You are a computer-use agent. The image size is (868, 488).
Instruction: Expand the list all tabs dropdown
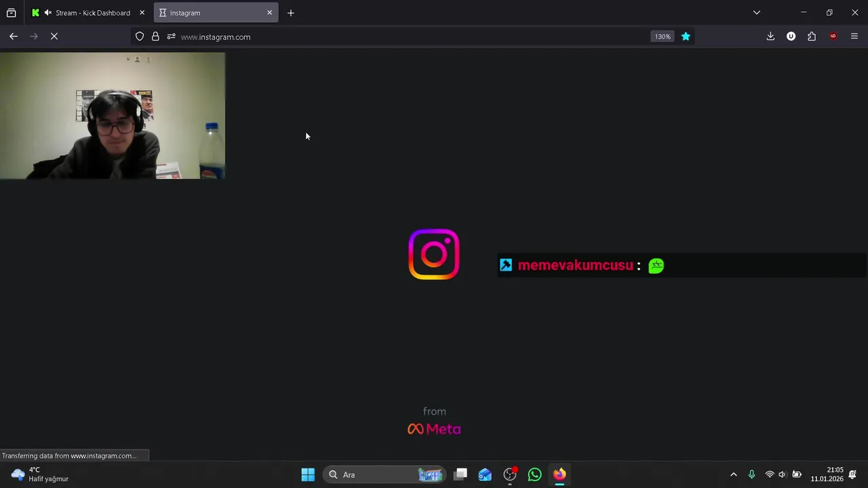[757, 13]
